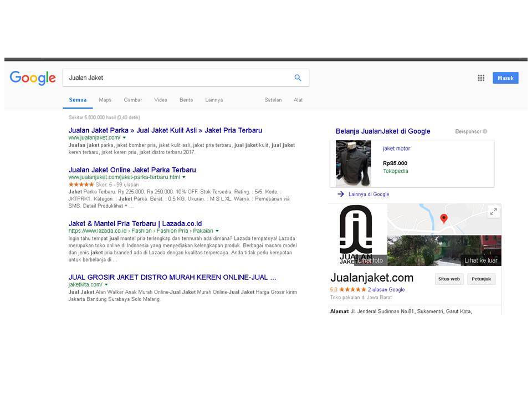Viewport: 532px width, 399px height.
Task: Click the Tokopedia seller link
Action: coord(396,171)
